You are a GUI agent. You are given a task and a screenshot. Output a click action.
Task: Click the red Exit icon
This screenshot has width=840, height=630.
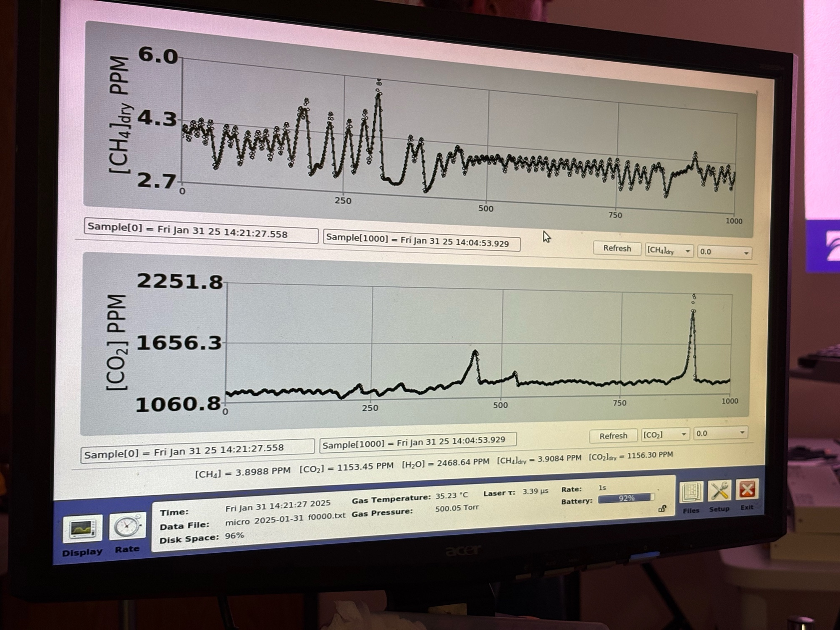747,489
